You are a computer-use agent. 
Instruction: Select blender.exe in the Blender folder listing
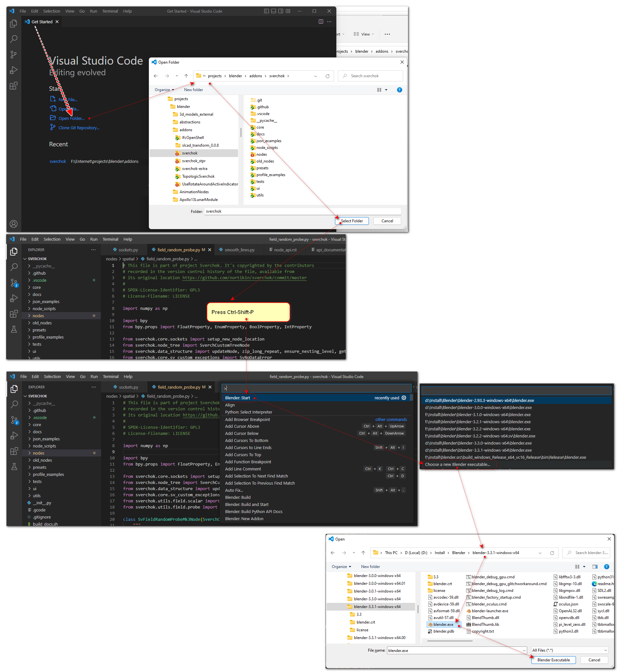pos(444,624)
